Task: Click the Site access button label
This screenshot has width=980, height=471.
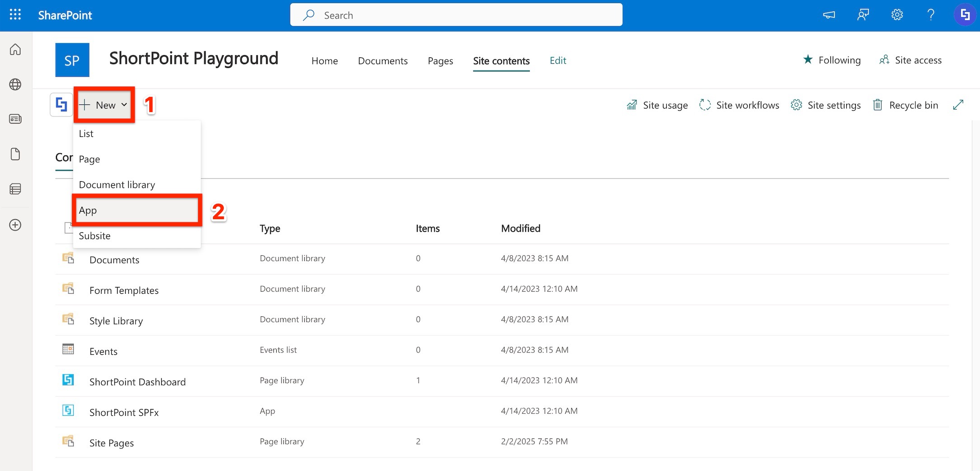Action: pyautogui.click(x=918, y=60)
